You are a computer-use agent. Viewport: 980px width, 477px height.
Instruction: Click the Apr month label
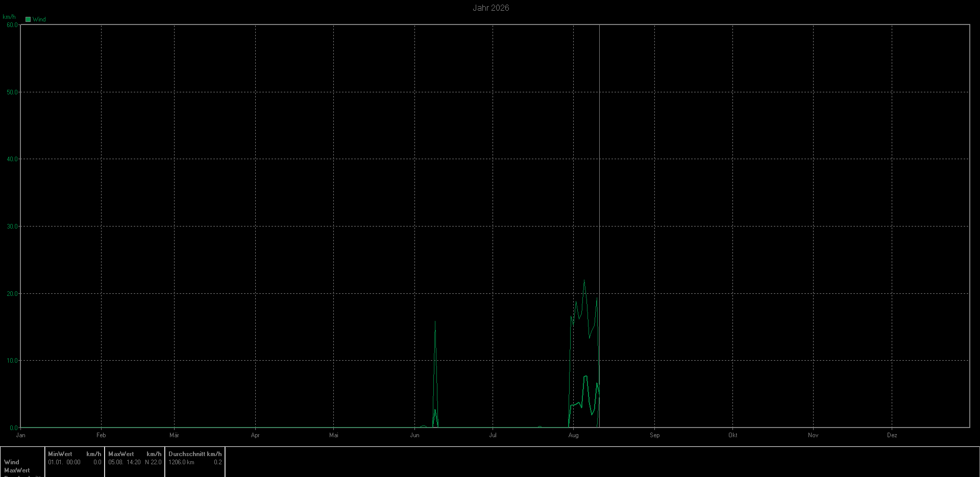[x=255, y=435]
